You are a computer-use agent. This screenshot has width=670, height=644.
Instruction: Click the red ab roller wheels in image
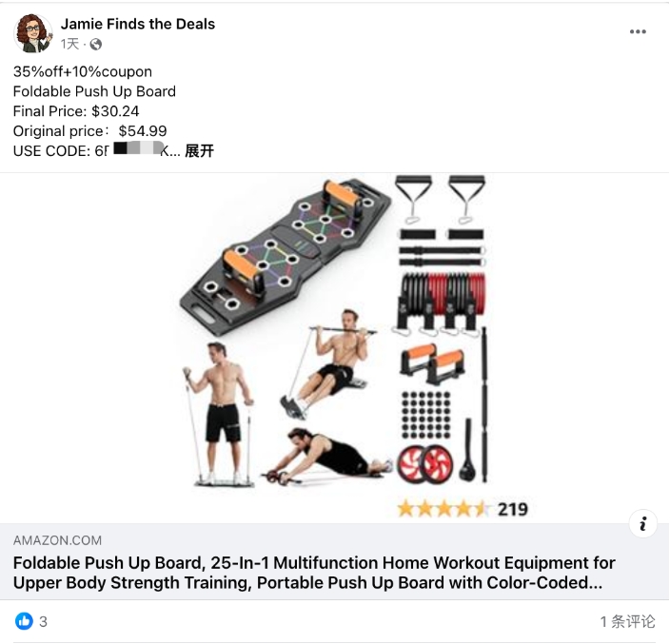point(425,464)
